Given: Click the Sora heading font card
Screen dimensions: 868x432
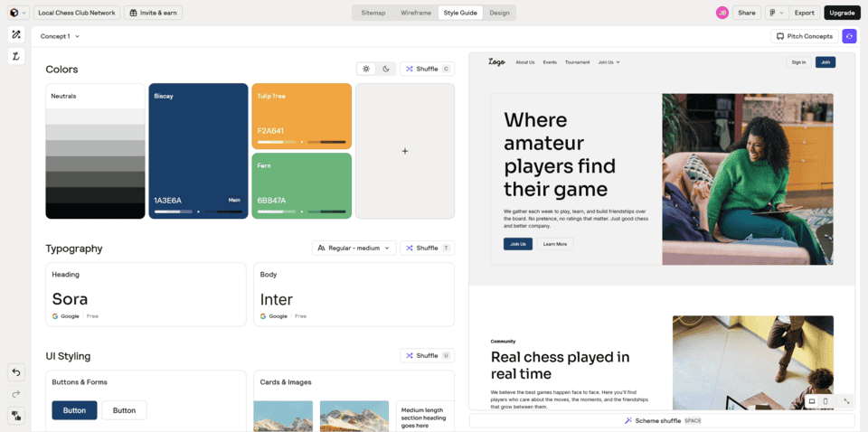Looking at the screenshot, I should pyautogui.click(x=146, y=295).
